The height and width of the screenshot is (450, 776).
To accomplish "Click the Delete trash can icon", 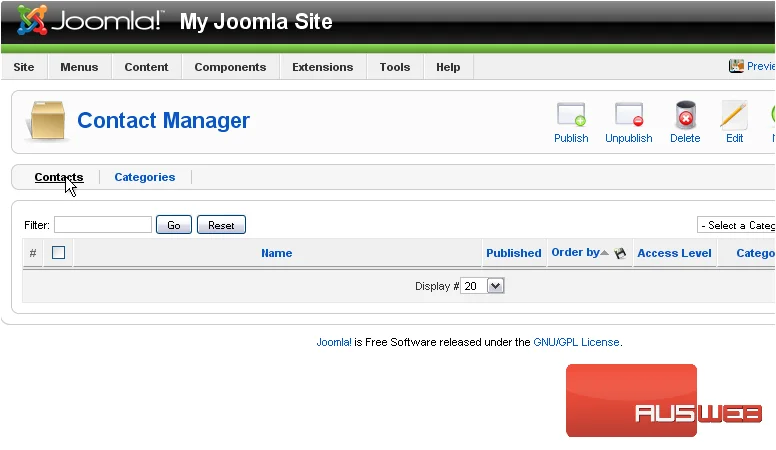I will coord(685,115).
